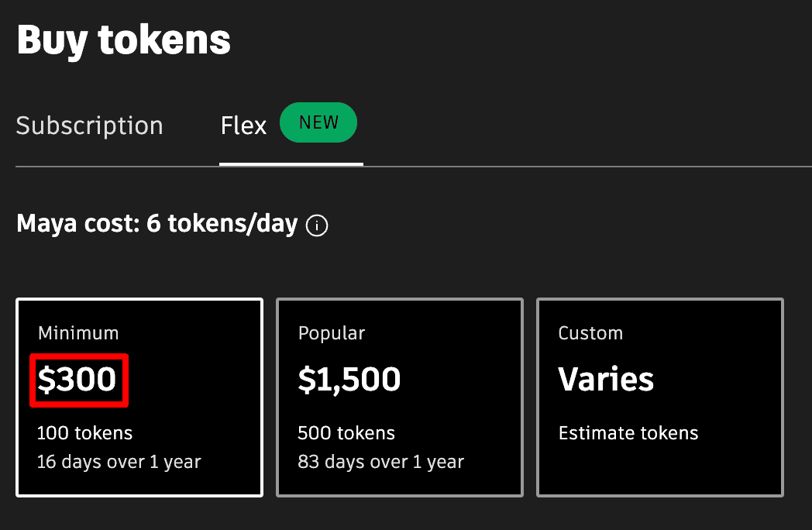Click the $1,500 price
This screenshot has width=812, height=530.
click(x=349, y=379)
